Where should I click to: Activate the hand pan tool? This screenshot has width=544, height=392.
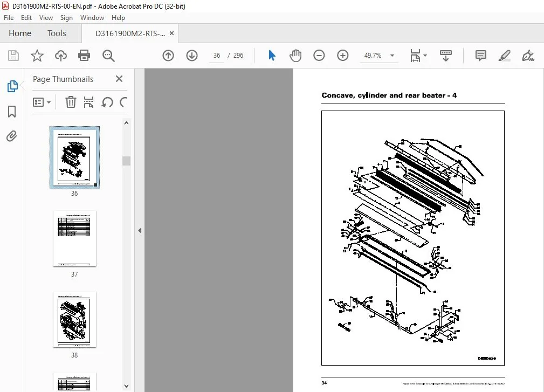(x=295, y=56)
